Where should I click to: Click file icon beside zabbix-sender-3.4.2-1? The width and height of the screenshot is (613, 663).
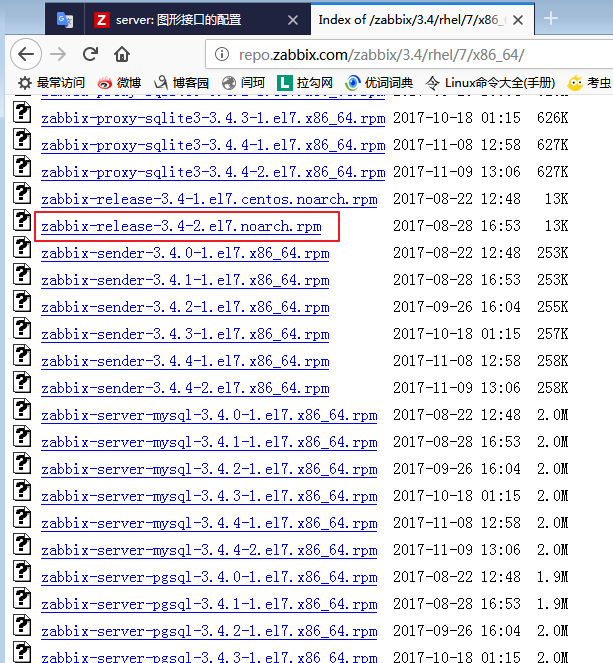[22, 301]
